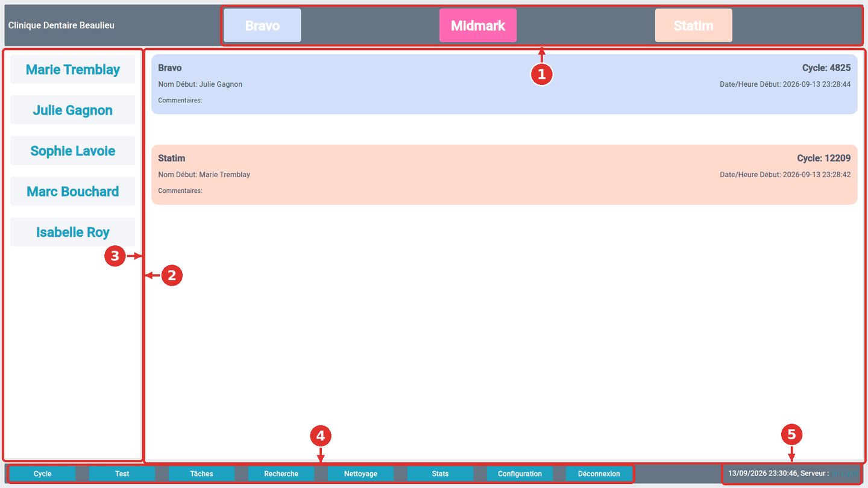Click the 'Clinique Dentaire Beaulieu' title
Screen dimensions: 868x488
pyautogui.click(x=61, y=25)
